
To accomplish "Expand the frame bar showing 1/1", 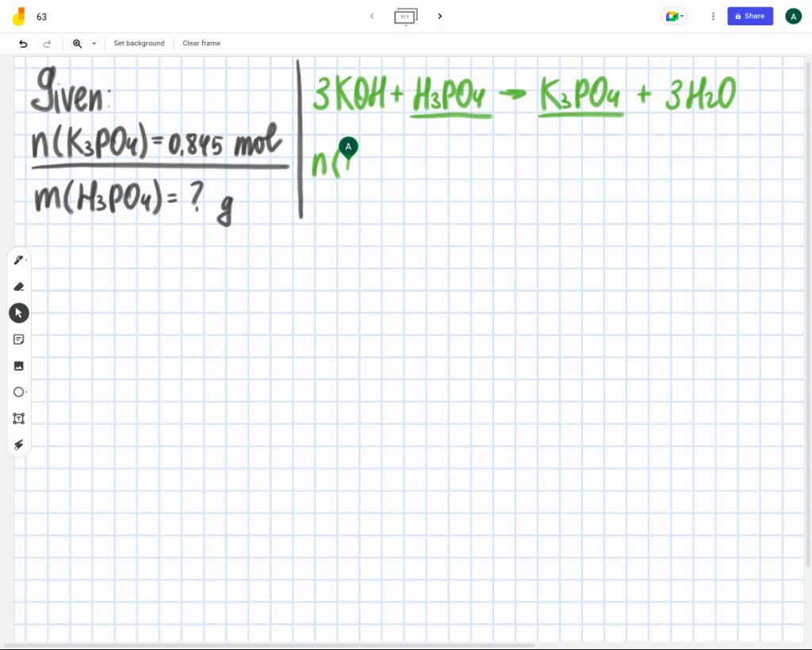I will 405,16.
